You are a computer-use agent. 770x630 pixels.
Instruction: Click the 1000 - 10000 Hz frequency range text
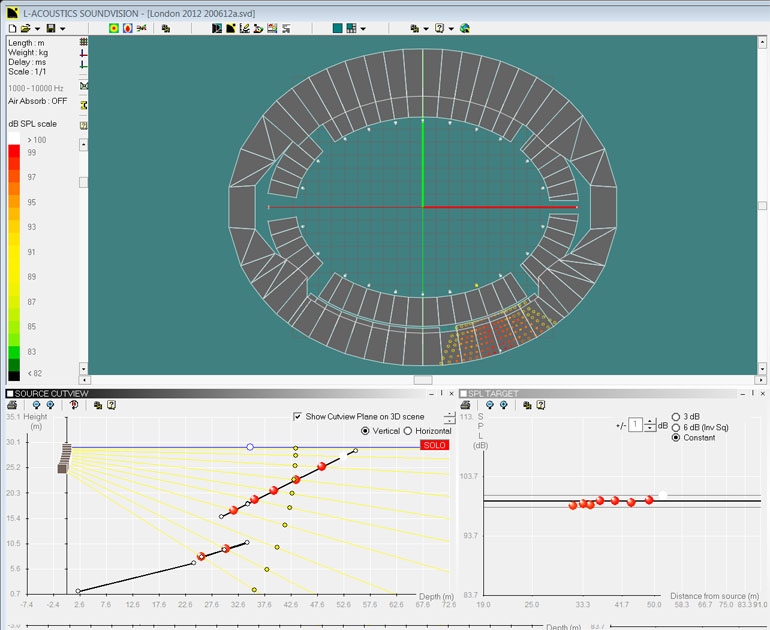35,88
